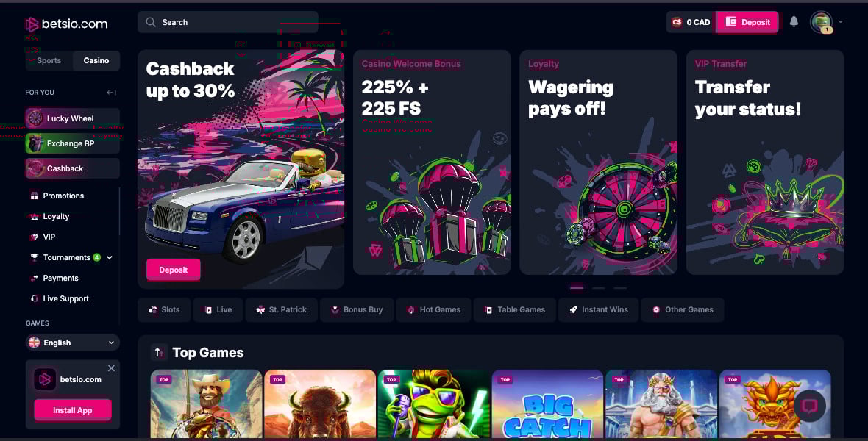Viewport: 868px width, 441px height.
Task: Go to the third banner carousel indicator
Action: pos(620,287)
